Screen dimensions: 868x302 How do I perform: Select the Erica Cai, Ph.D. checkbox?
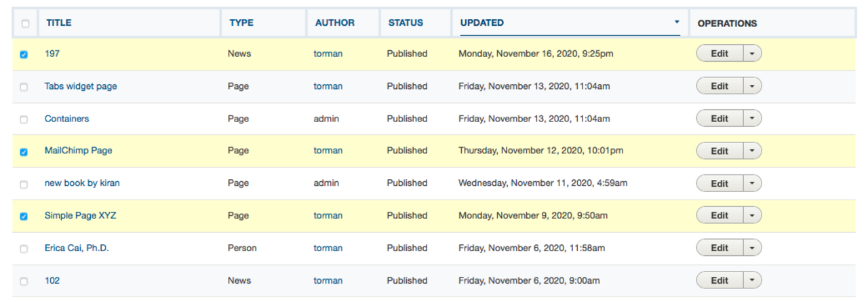coord(24,249)
